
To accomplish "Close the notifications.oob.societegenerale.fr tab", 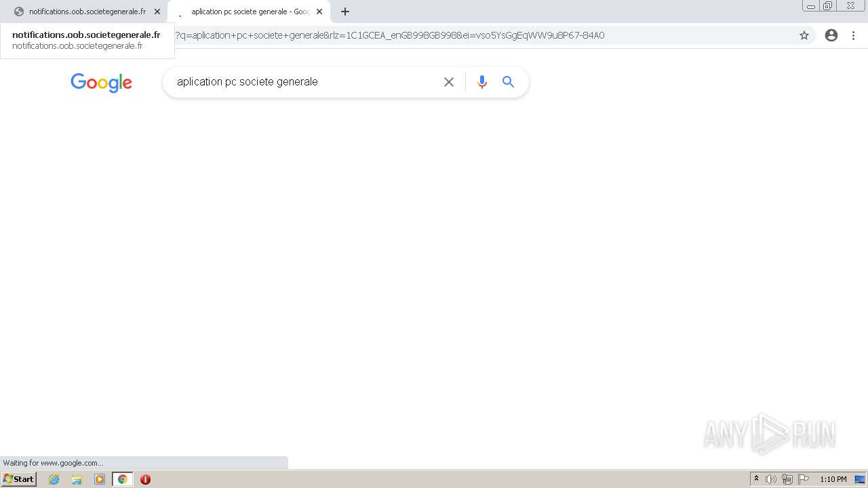I will [x=157, y=12].
